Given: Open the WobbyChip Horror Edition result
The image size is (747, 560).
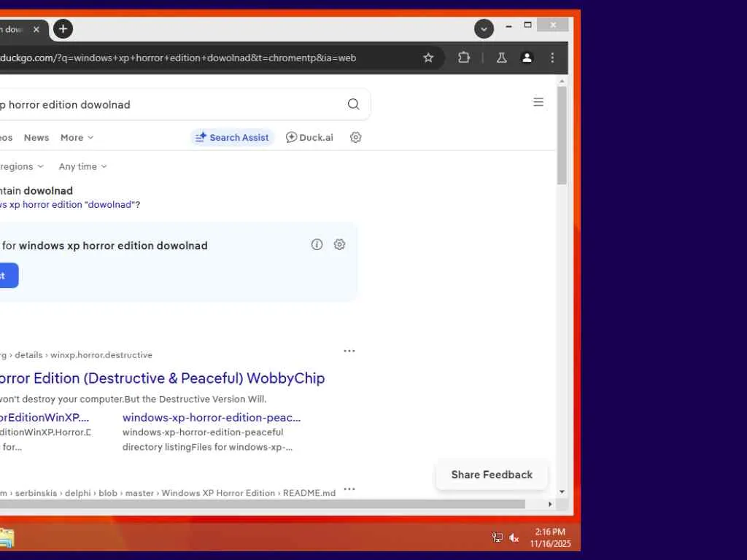Looking at the screenshot, I should [x=163, y=378].
